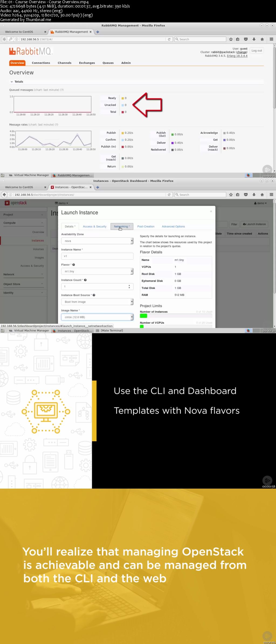The width and height of the screenshot is (276, 644).
Task: Click the cluster change link in RabbitMQ
Action: coord(241,52)
